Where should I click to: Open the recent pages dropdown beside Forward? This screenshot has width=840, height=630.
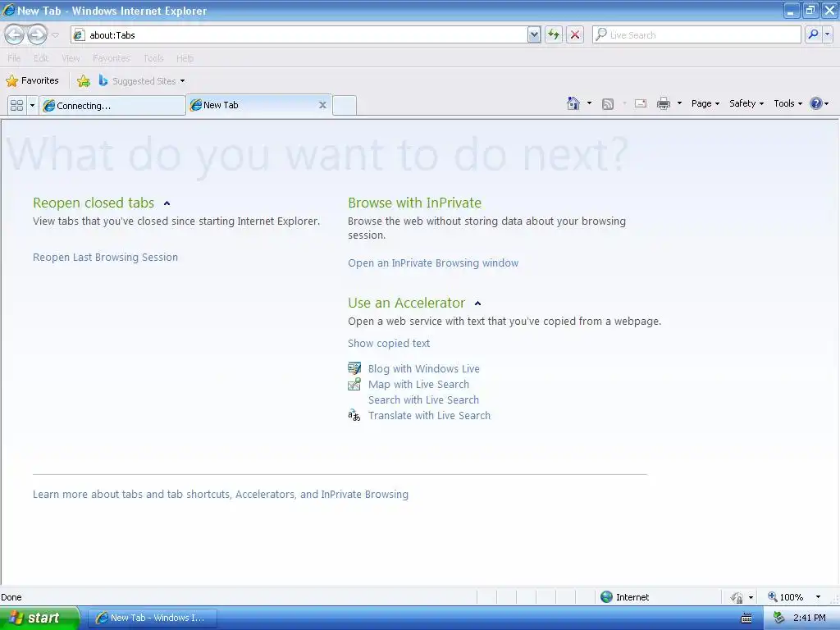(x=55, y=35)
